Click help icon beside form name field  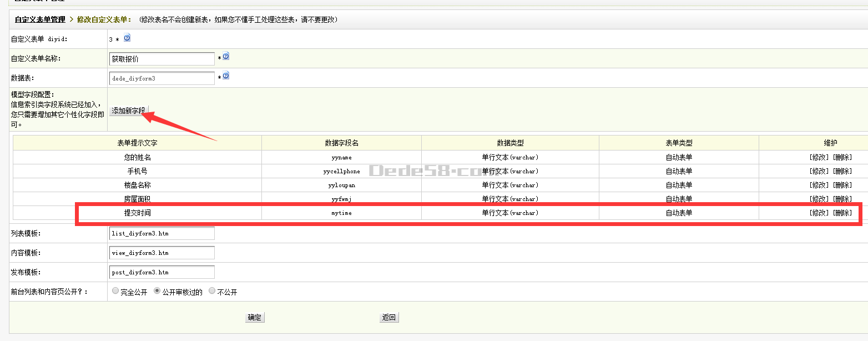click(x=226, y=57)
